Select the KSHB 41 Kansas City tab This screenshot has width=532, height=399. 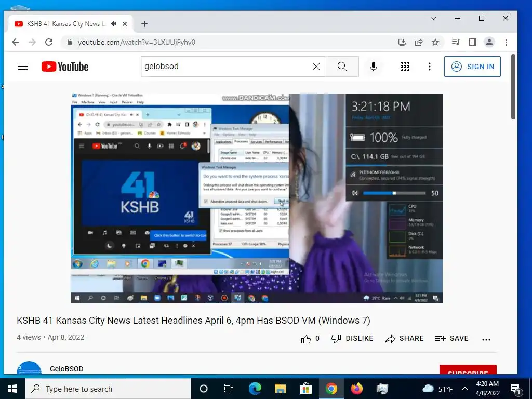(70, 24)
